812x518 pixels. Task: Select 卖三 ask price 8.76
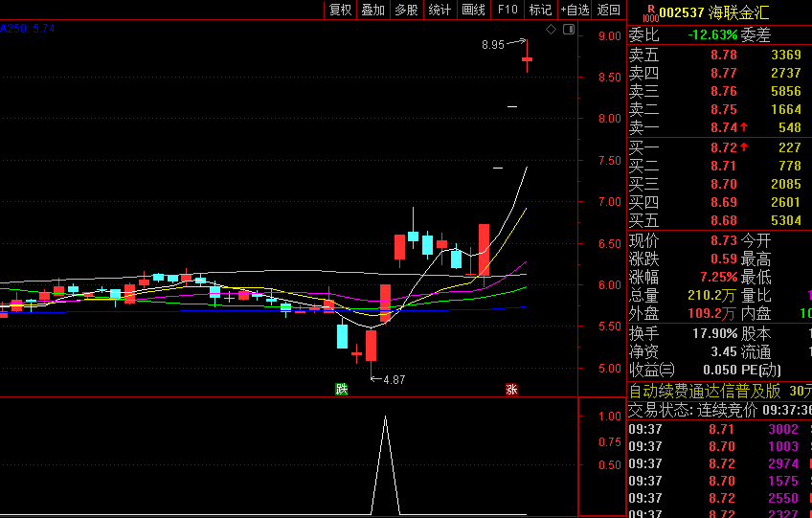point(724,91)
